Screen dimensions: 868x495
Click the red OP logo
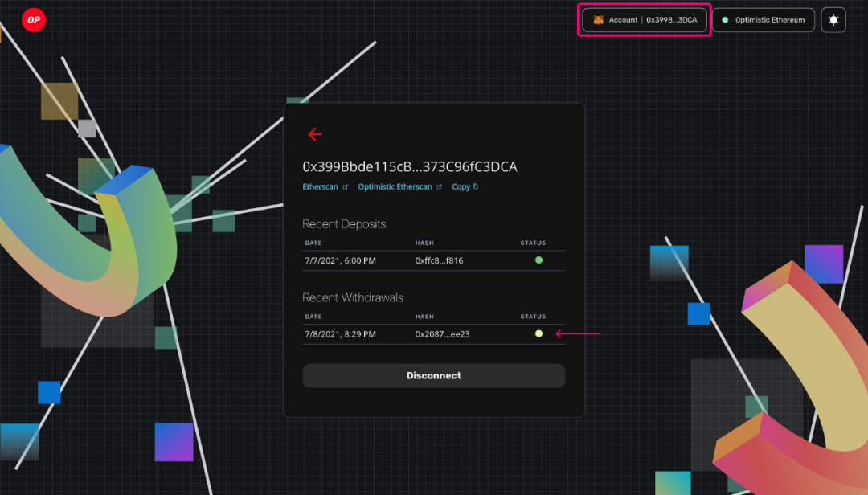33,20
